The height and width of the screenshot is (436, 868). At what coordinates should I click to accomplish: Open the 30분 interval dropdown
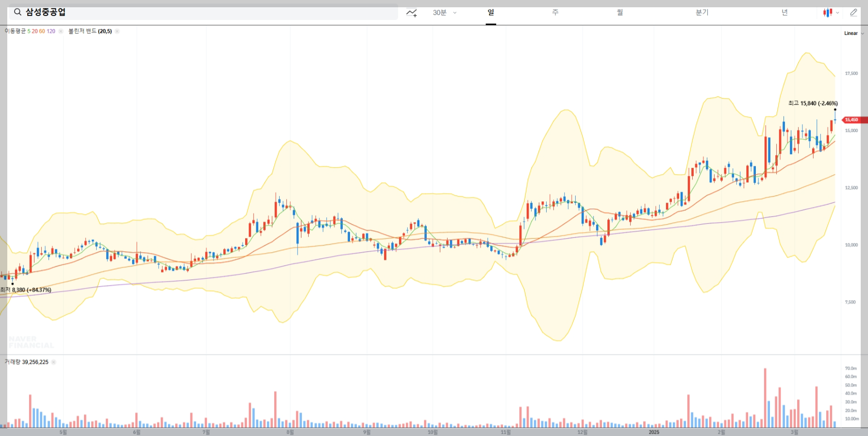tap(445, 13)
